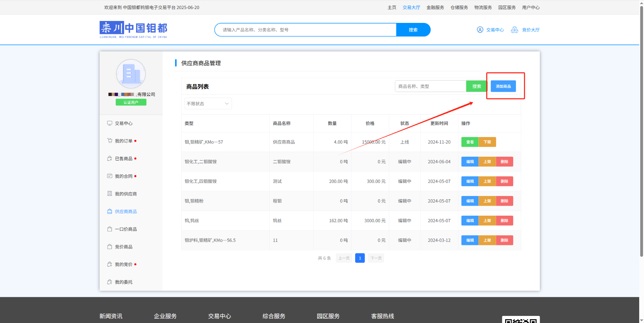Open 金融服务 in top navigation
The height and width of the screenshot is (323, 644).
(435, 7)
